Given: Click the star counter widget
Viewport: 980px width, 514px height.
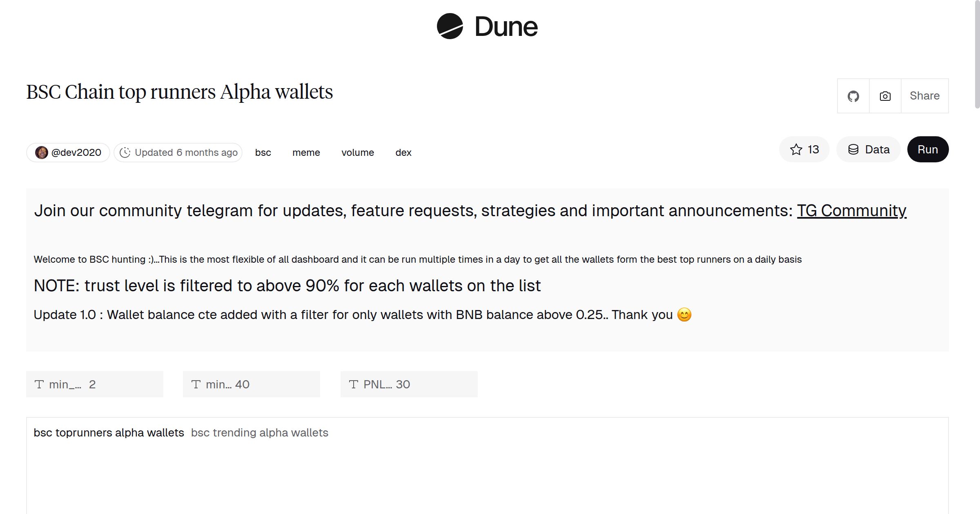Looking at the screenshot, I should (804, 149).
